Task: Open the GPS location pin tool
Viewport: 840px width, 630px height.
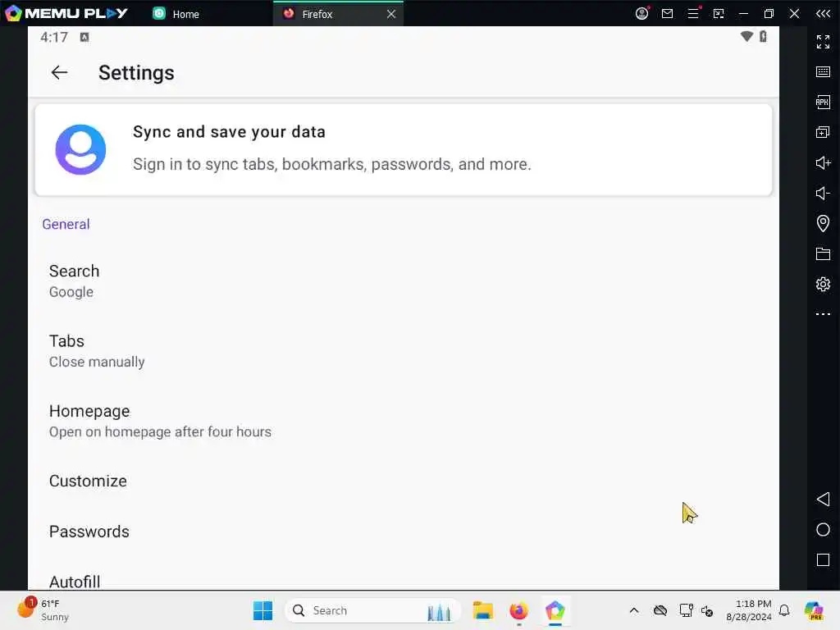Action: pos(823,223)
